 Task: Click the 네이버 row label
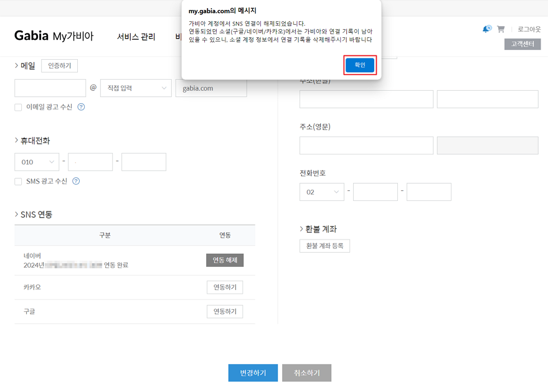(x=32, y=256)
